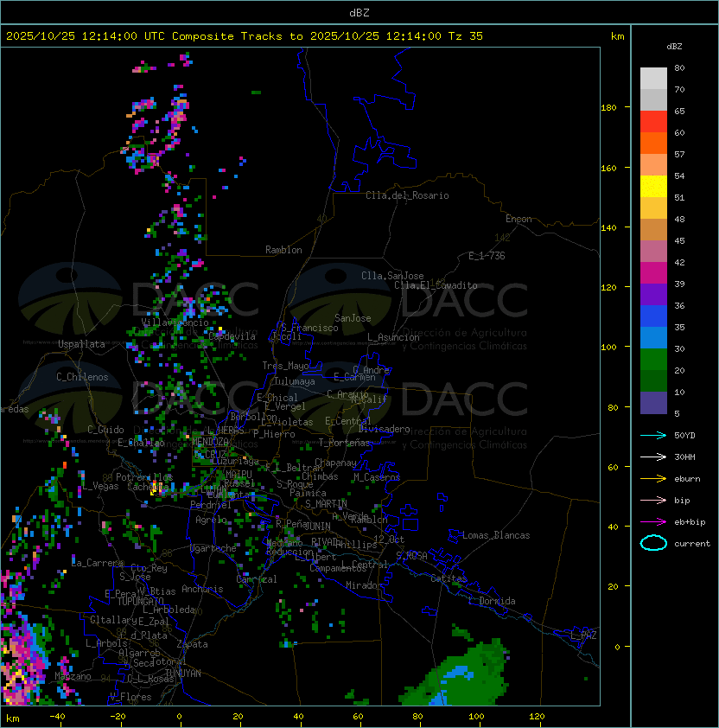Click the 'E_1-736' map label
The width and height of the screenshot is (719, 728).
[x=487, y=256]
